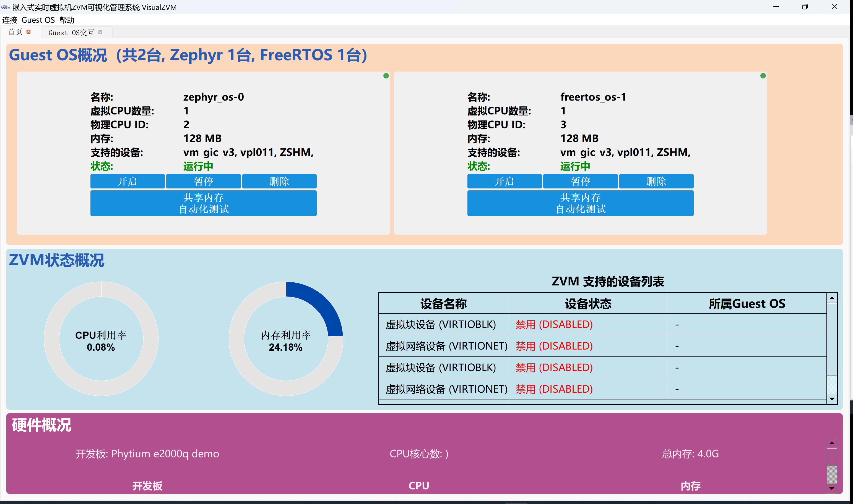Click 总内存: 4.0G text
Screen dimensions: 853x504
tap(690, 454)
